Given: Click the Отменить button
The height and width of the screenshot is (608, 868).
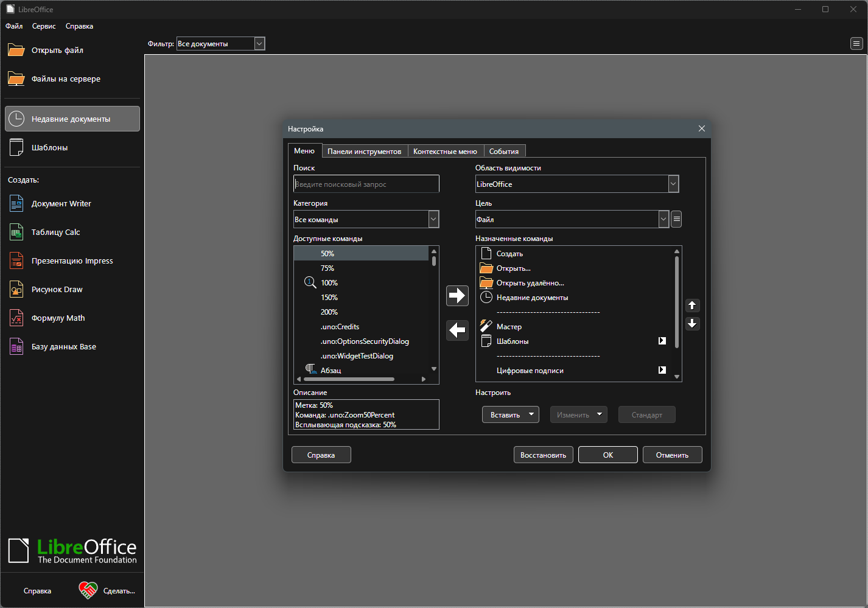Looking at the screenshot, I should [673, 455].
